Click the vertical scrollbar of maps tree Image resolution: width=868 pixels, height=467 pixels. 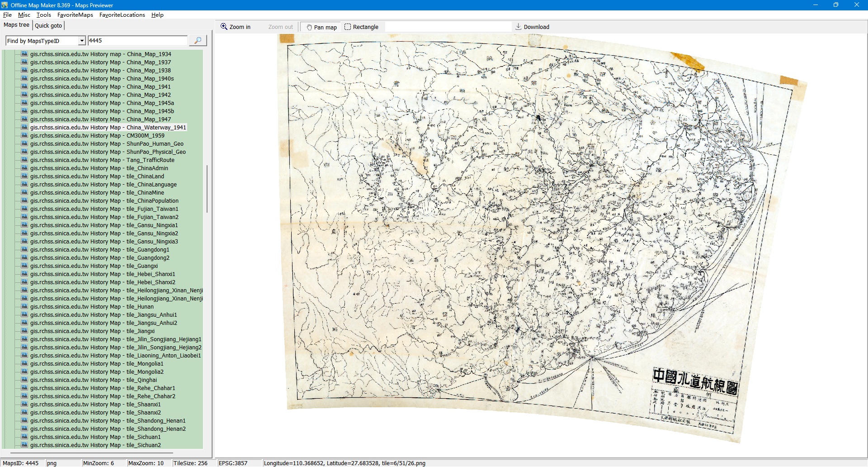pos(207,189)
